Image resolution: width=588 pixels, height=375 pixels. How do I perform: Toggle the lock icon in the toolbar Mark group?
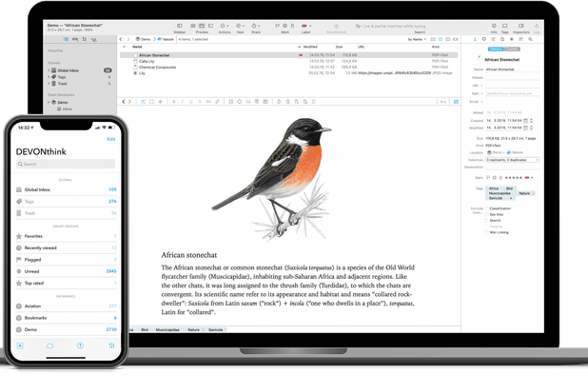pos(292,26)
